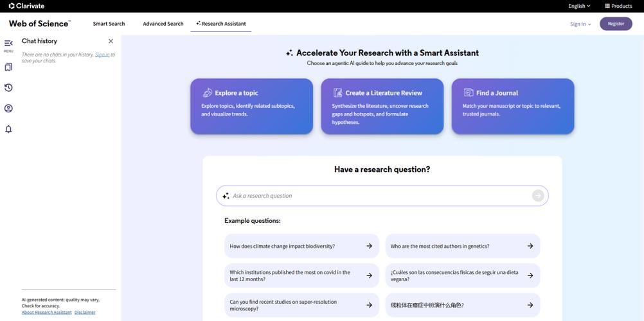Click the Web of Science logo
Image resolution: width=644 pixels, height=321 pixels.
39,23
